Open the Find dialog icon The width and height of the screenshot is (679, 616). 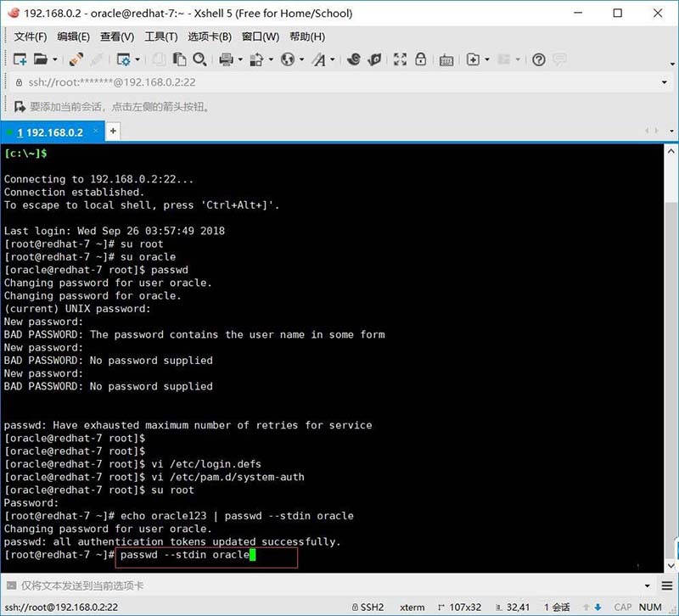(199, 60)
